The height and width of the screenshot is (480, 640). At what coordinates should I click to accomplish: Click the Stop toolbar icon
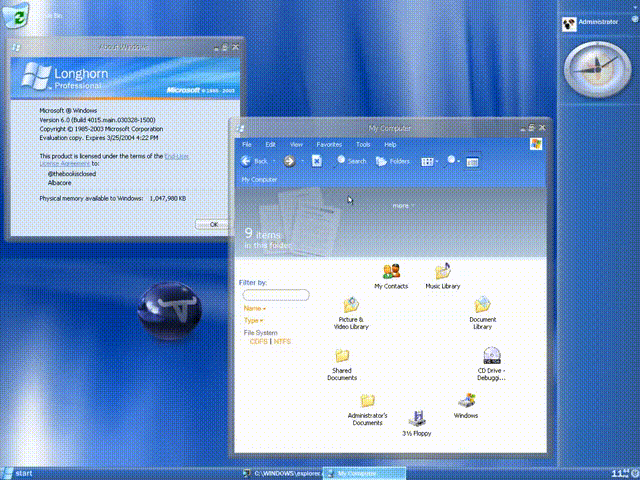pos(316,161)
